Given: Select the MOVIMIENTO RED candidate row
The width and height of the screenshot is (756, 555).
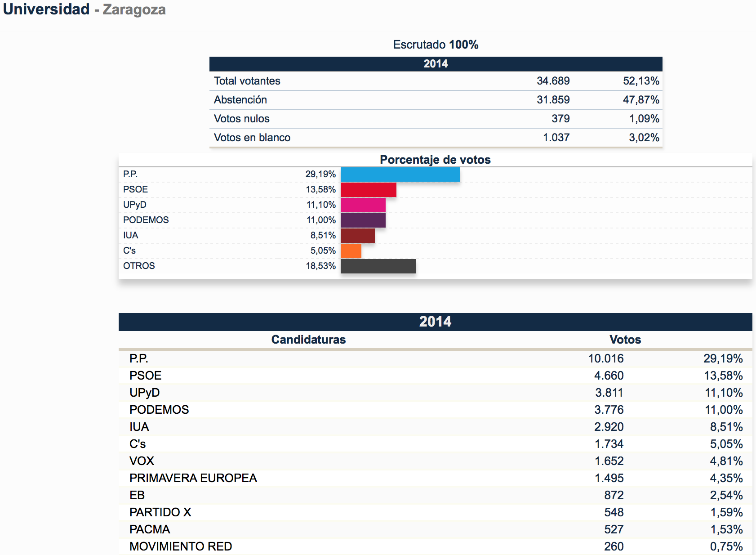Looking at the screenshot, I should (435, 546).
